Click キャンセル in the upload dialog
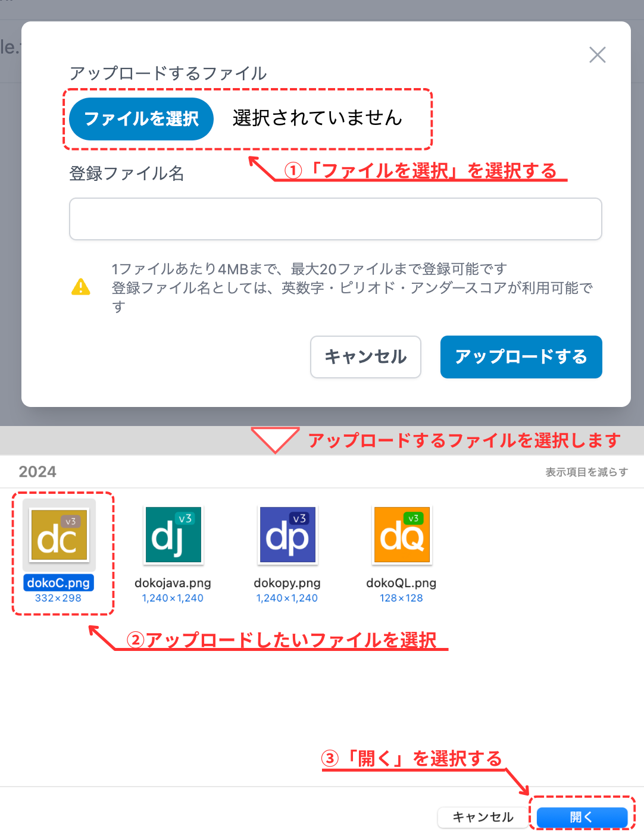This screenshot has height=833, width=644. 365,357
